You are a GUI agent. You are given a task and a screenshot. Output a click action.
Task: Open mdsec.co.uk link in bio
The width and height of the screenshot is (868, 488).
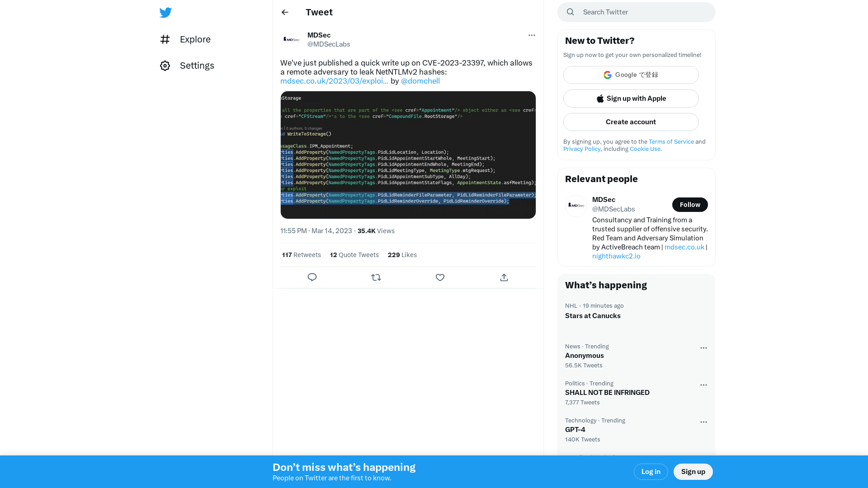click(684, 247)
